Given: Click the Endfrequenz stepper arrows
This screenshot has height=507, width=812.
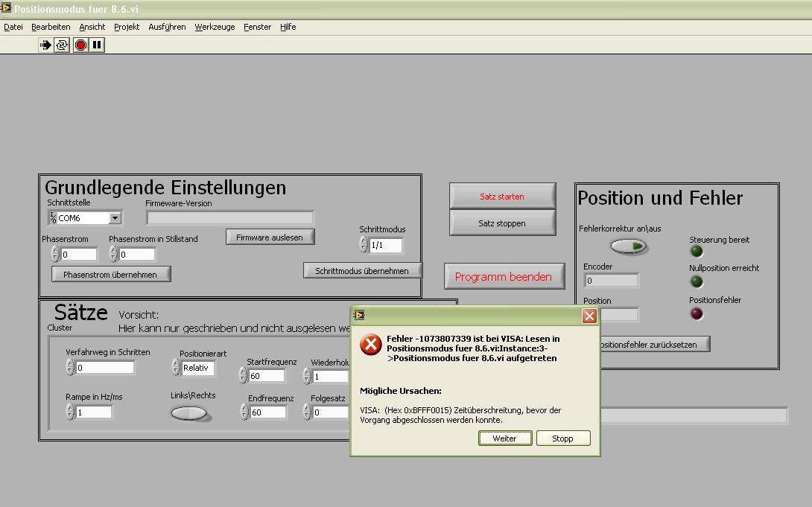Looking at the screenshot, I should pos(245,412).
